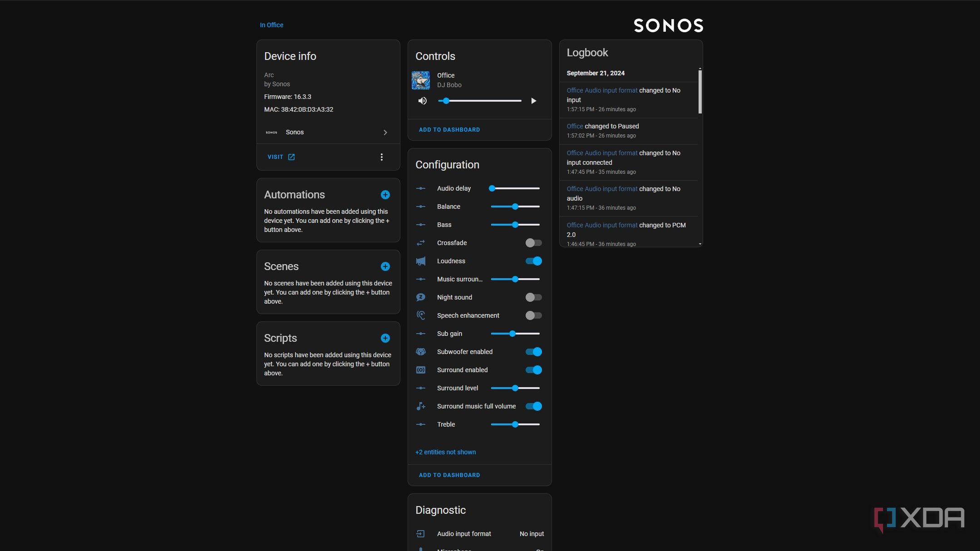Click the Balance slider
The image size is (980, 551).
515,207
